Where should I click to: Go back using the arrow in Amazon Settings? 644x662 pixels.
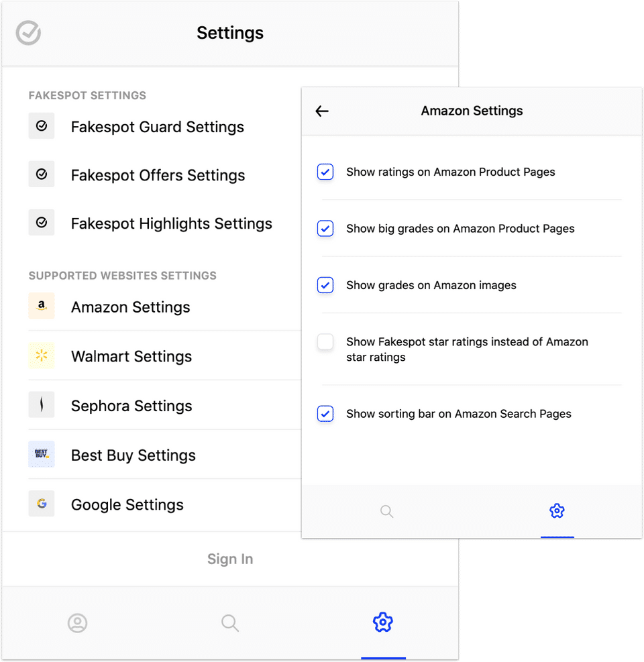point(322,111)
